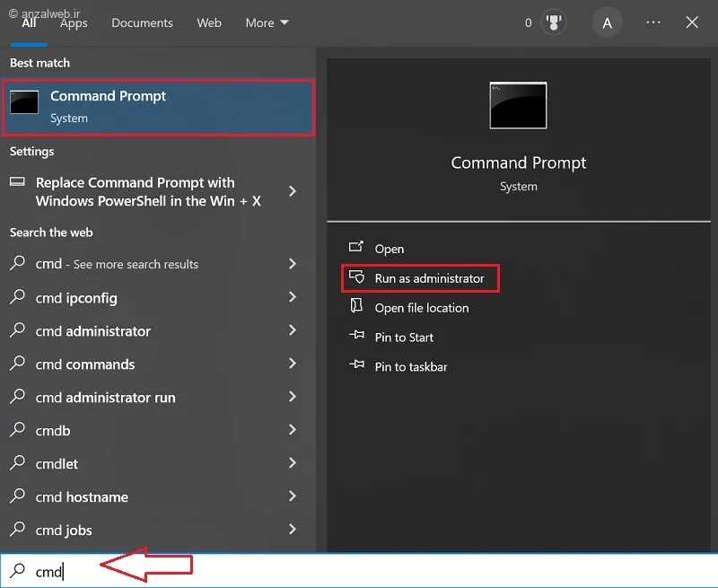The image size is (718, 588).
Task: Switch to the Documents tab
Action: click(140, 22)
